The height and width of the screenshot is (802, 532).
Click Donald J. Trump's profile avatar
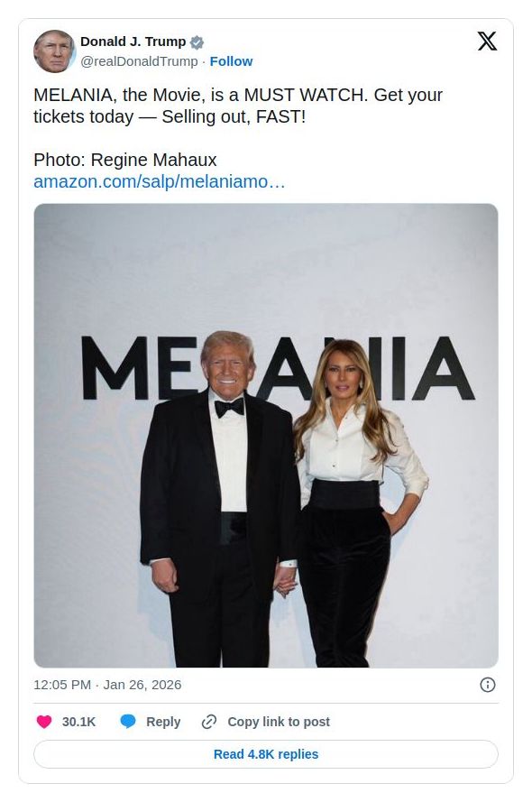tap(52, 51)
